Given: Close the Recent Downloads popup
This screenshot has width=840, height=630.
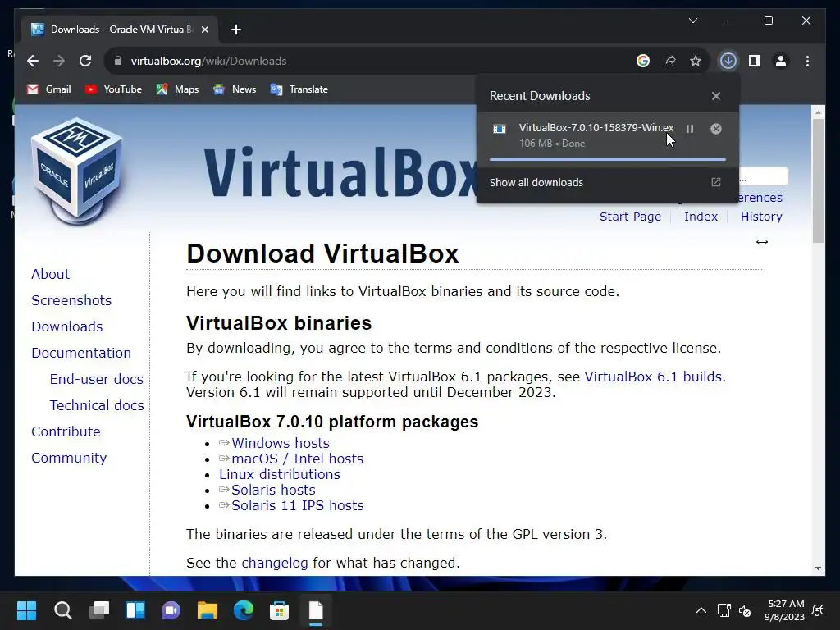Looking at the screenshot, I should 715,96.
